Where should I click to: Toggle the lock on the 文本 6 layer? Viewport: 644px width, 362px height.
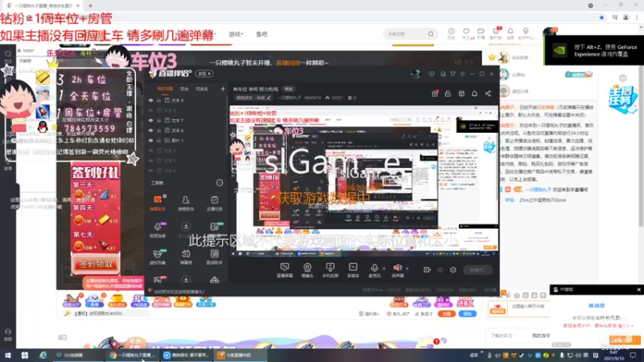pyautogui.click(x=159, y=130)
